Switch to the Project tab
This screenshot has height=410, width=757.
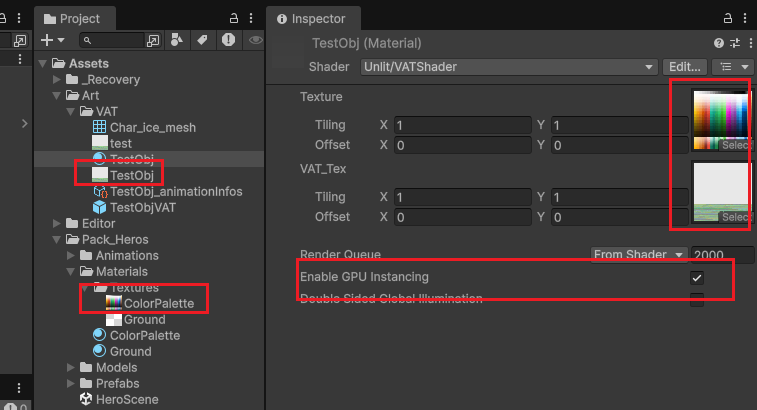pos(79,18)
